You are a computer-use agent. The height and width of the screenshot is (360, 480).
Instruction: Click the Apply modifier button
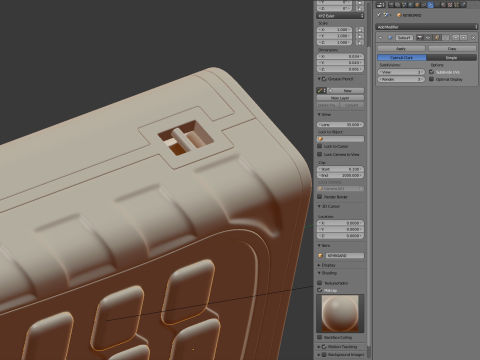(401, 49)
